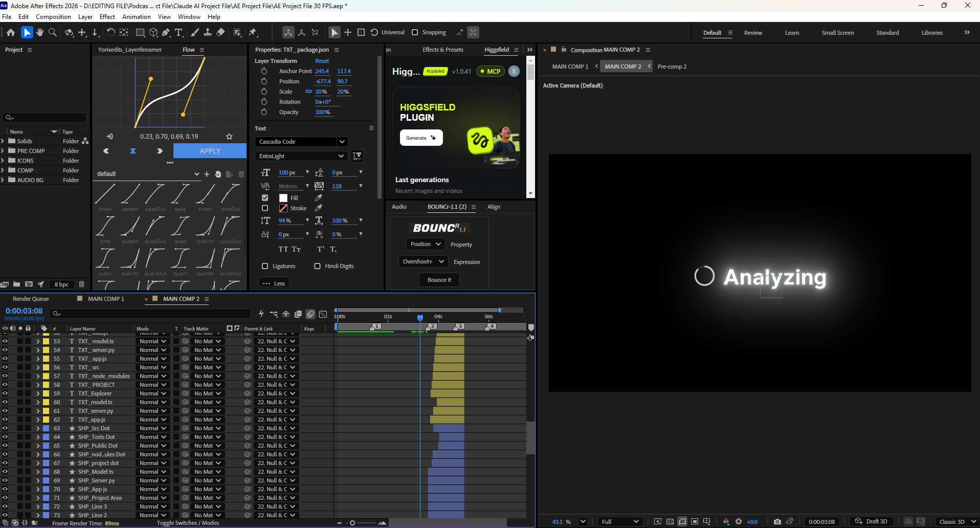Image resolution: width=980 pixels, height=528 pixels.
Task: Reset the viewer exposure
Action: [739, 521]
